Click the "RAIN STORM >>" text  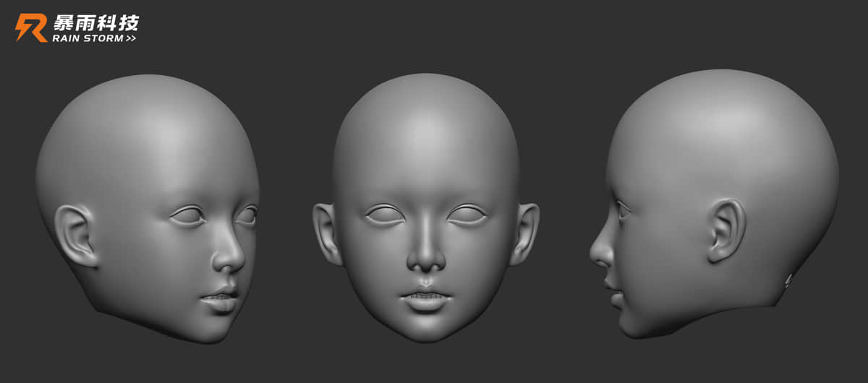[x=94, y=38]
